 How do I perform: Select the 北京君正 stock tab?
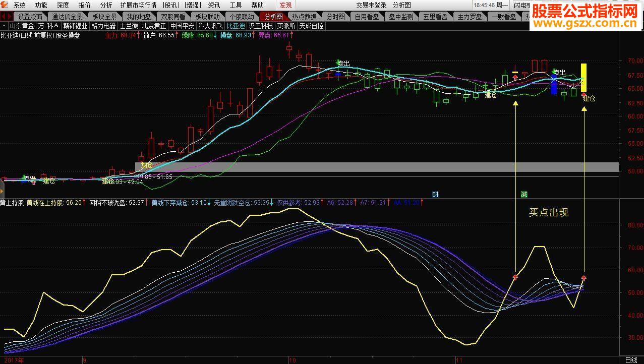(x=154, y=26)
